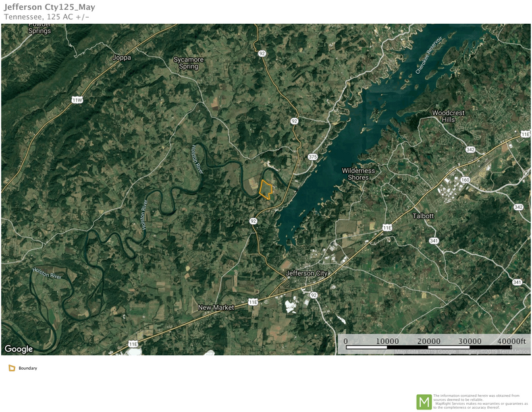The height and width of the screenshot is (412, 532).
Task: Click the Google logo in the corner
Action: pyautogui.click(x=20, y=349)
